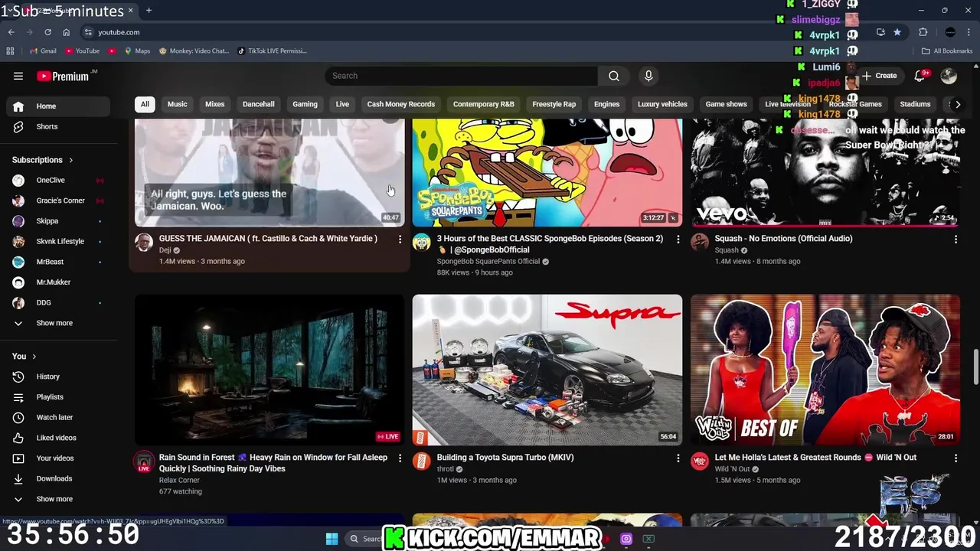
Task: Start voice search with microphone icon
Action: 648,76
